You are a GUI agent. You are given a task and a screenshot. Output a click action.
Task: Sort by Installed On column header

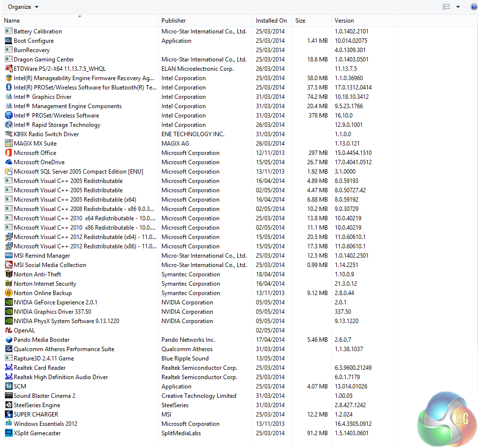click(271, 20)
